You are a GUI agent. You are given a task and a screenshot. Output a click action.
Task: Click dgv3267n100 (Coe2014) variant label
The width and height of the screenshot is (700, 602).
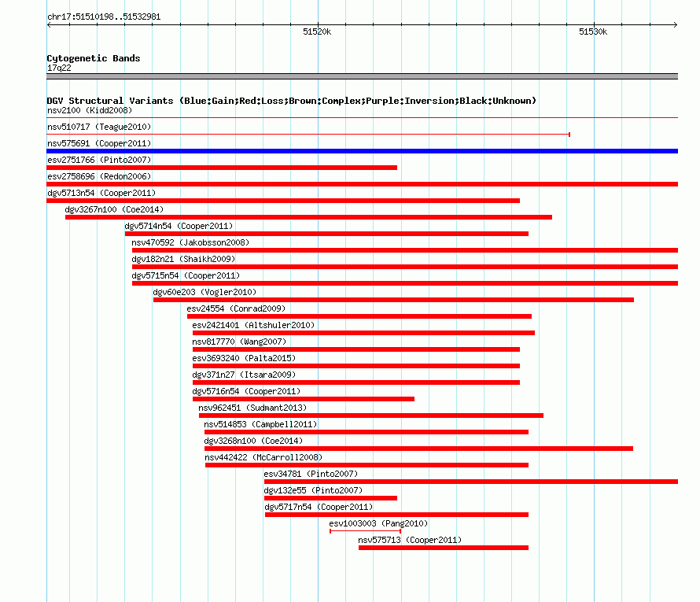tap(114, 209)
